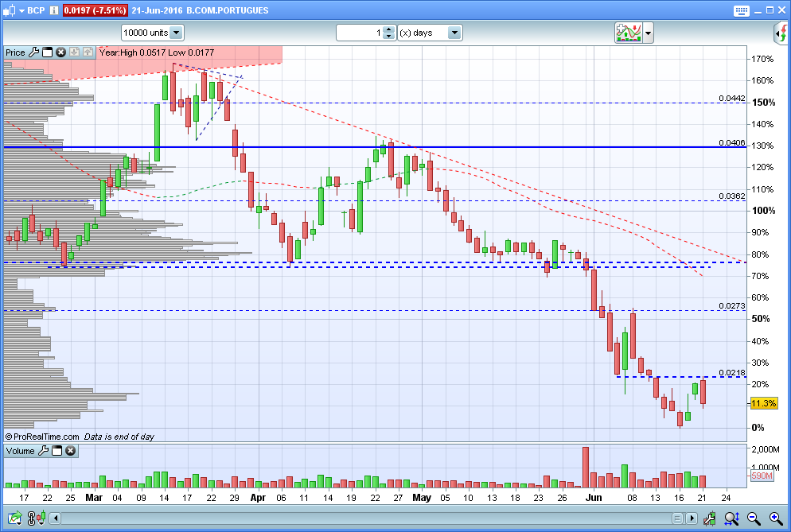Viewport: 791px width, 532px height.
Task: Click the export/share chart icon bottom left
Action: (14, 518)
